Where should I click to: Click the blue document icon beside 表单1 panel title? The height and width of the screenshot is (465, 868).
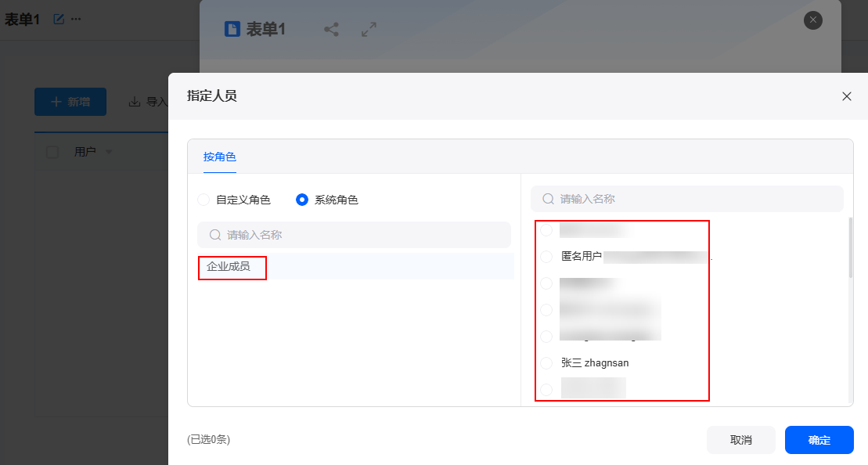click(232, 29)
